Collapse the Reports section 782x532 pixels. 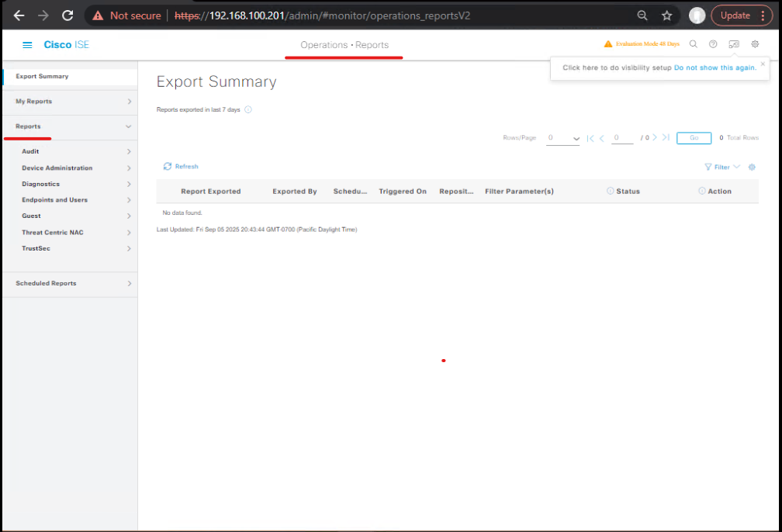71,126
